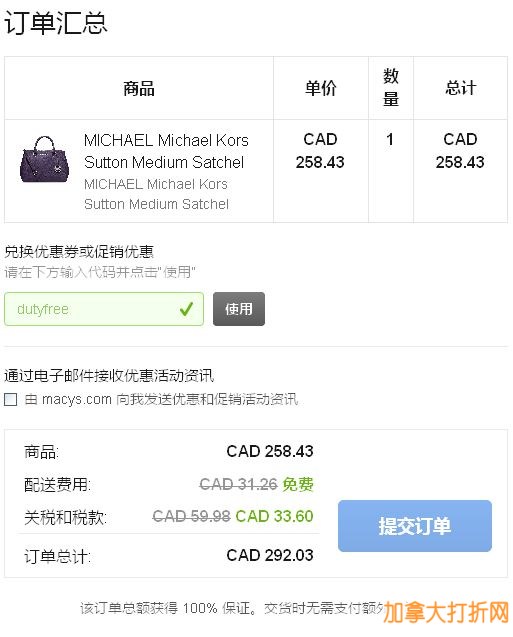The image size is (513, 637).
Task: Click the discounted tax CAD 33.60 amount
Action: pyautogui.click(x=275, y=516)
